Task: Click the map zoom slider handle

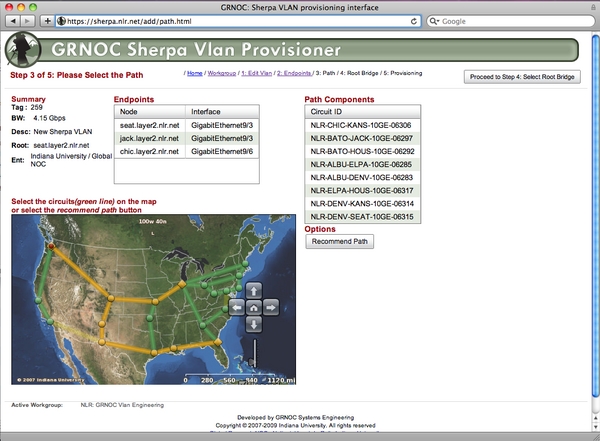Action: point(253,362)
